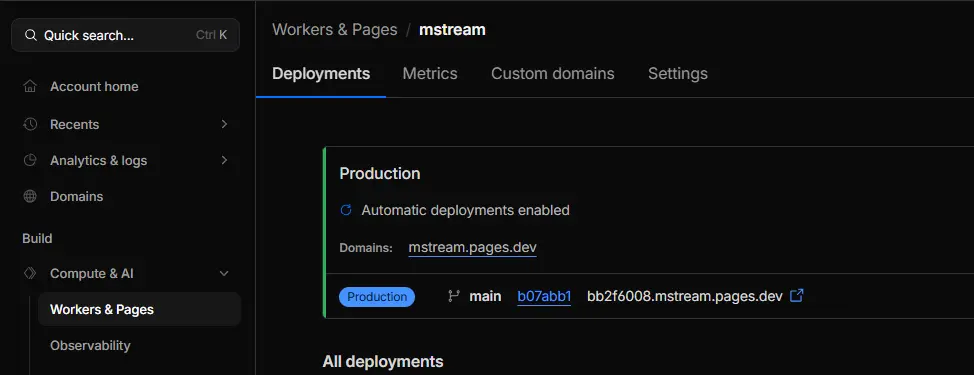The width and height of the screenshot is (974, 375).
Task: Click the automatic deployments refresh icon
Action: pos(346,210)
